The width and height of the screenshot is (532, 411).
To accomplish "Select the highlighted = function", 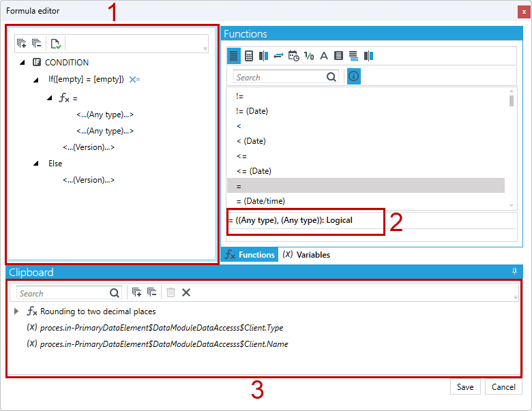I will 366,186.
